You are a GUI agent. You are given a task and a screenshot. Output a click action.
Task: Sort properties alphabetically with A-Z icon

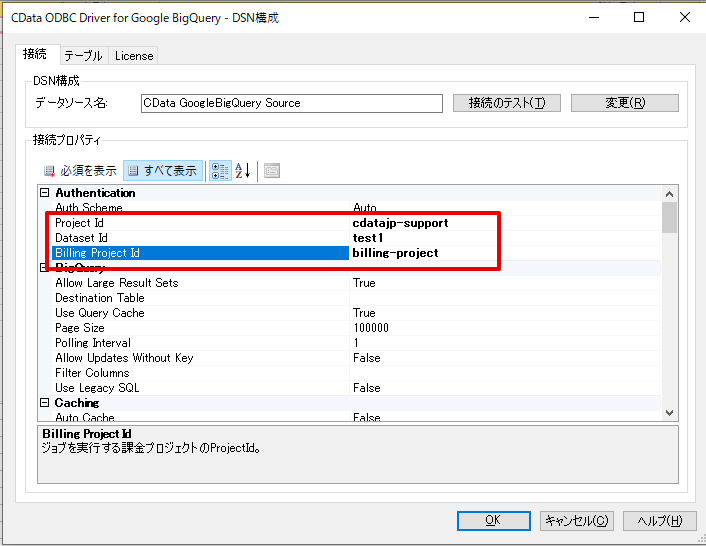[243, 171]
